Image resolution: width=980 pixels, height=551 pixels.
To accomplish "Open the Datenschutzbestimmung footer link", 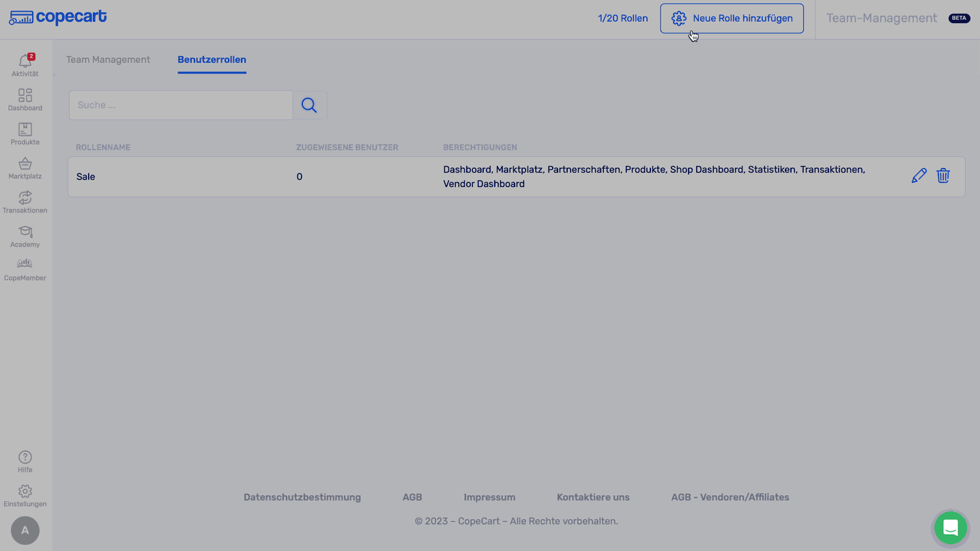I will click(x=302, y=497).
